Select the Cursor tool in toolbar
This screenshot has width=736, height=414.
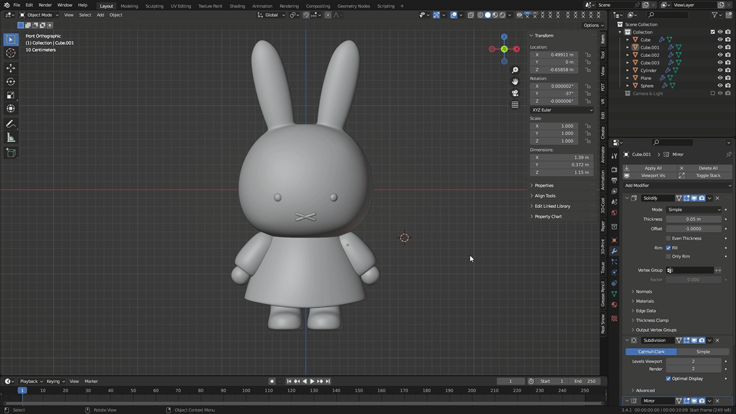(11, 53)
